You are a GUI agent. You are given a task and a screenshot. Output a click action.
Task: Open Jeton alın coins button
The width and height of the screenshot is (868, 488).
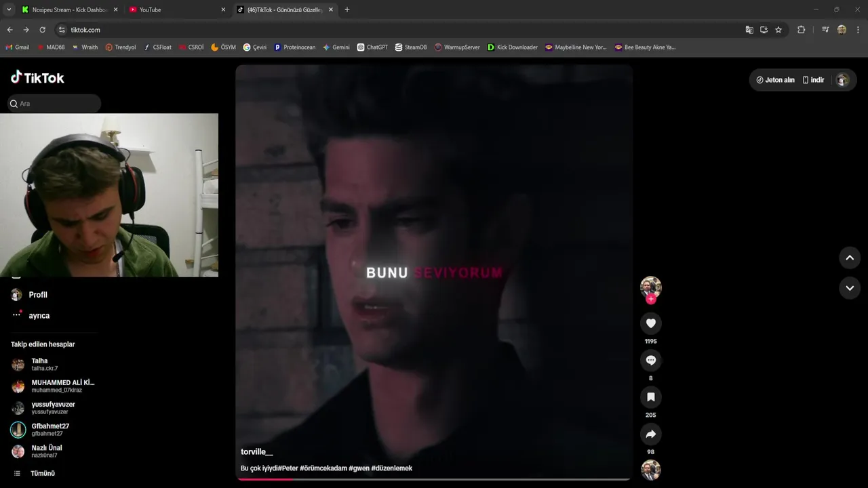(x=775, y=80)
